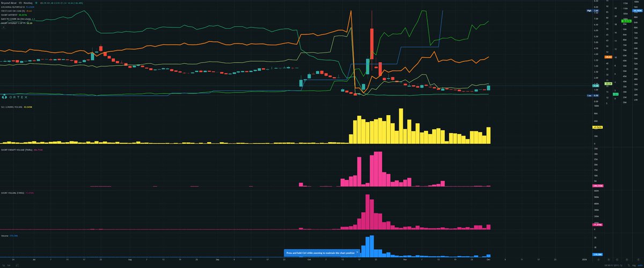Toggle the log scale button
The image size is (644, 268).
coord(634,265)
